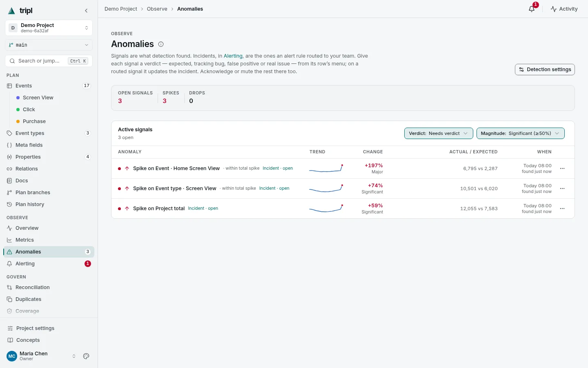Screen dimensions: 588x368
Task: Open the Activity panel button
Action: click(x=564, y=9)
